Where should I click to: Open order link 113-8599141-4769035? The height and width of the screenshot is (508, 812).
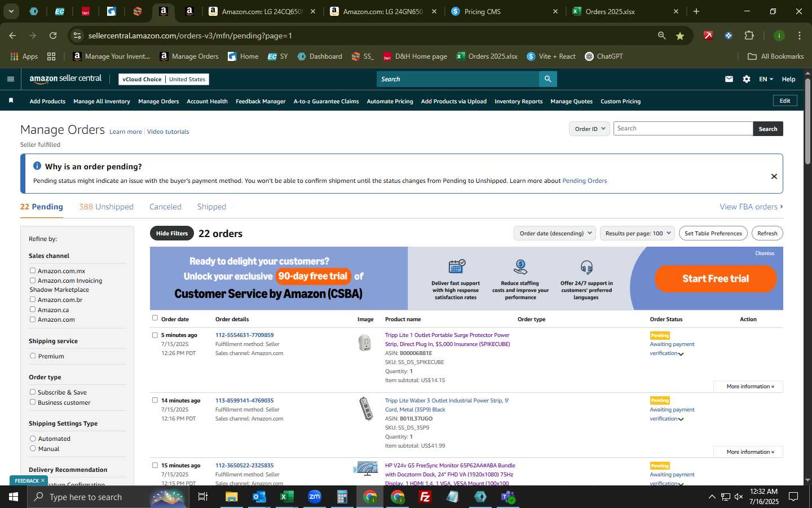(x=244, y=400)
